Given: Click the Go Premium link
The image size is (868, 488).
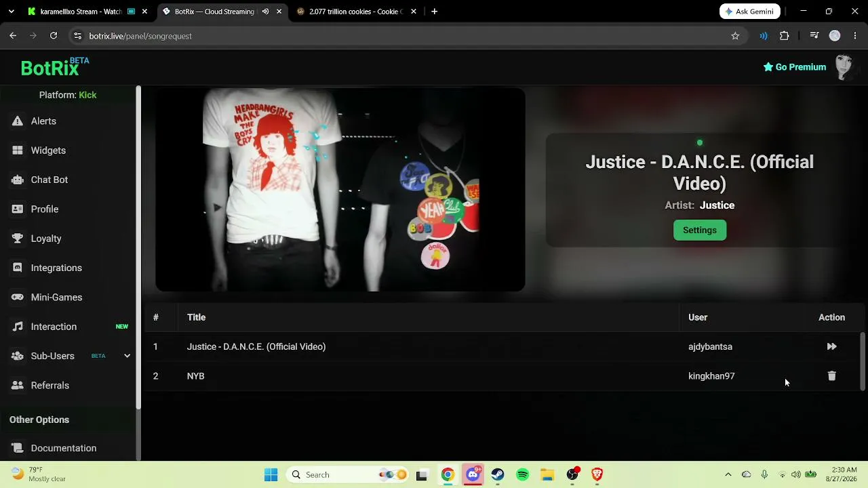Looking at the screenshot, I should click(795, 67).
